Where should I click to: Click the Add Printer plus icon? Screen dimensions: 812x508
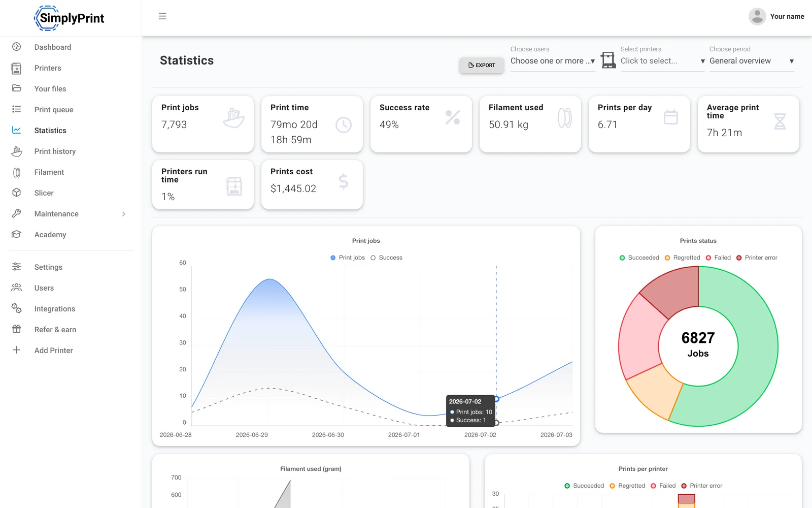point(17,350)
